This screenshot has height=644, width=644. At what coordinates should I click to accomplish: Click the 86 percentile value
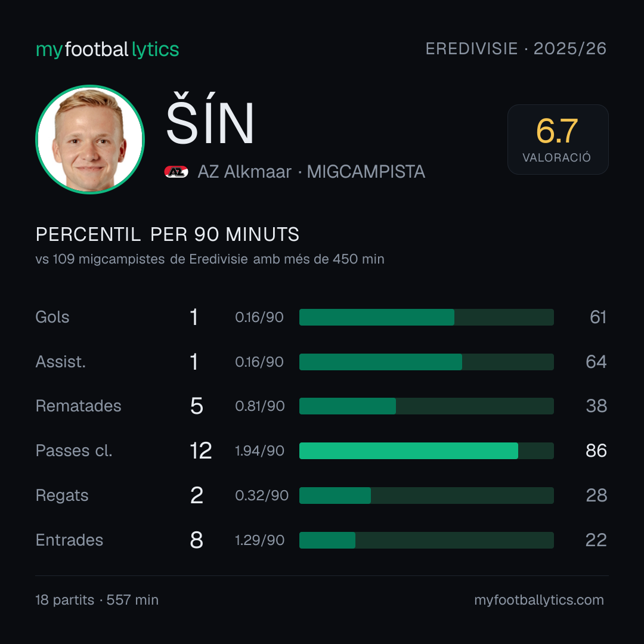(x=596, y=451)
